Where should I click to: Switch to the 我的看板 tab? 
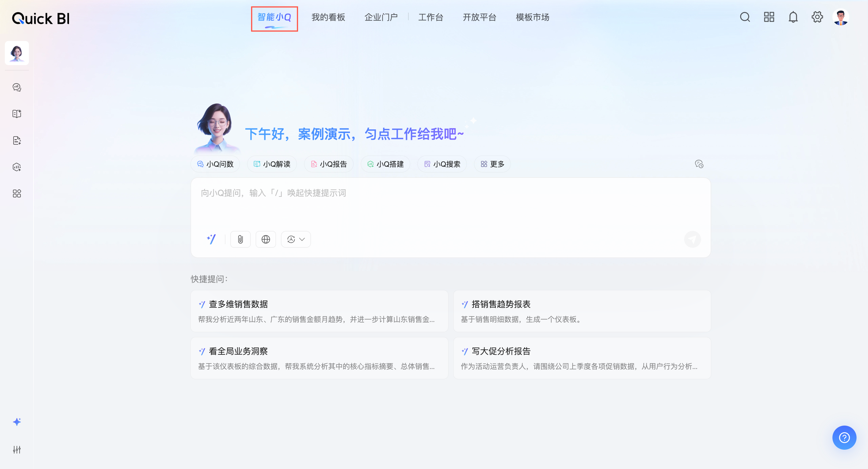(328, 17)
